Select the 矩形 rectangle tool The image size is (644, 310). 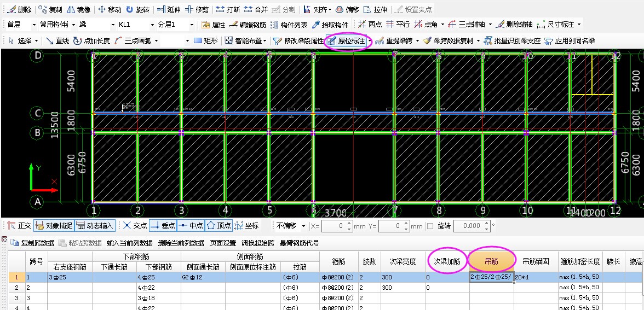(x=205, y=40)
